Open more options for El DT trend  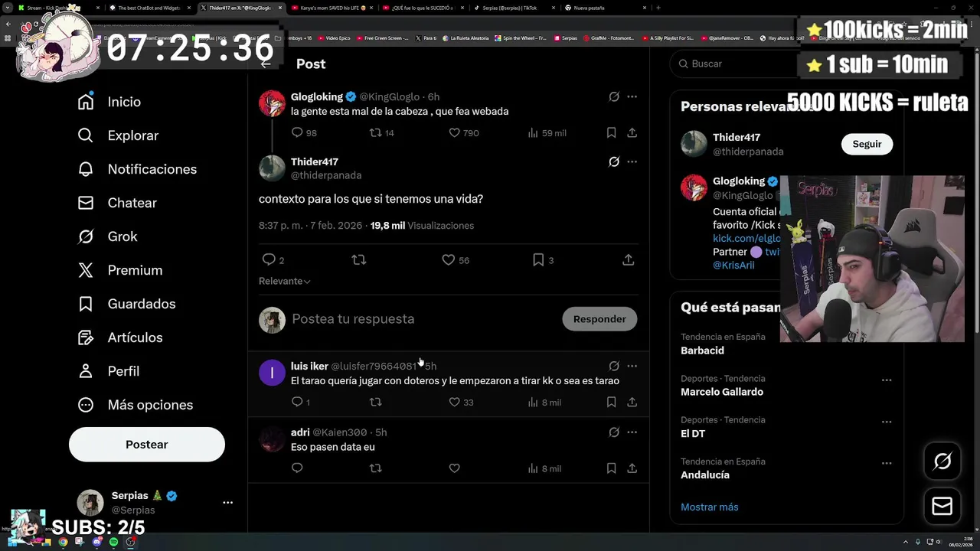886,422
